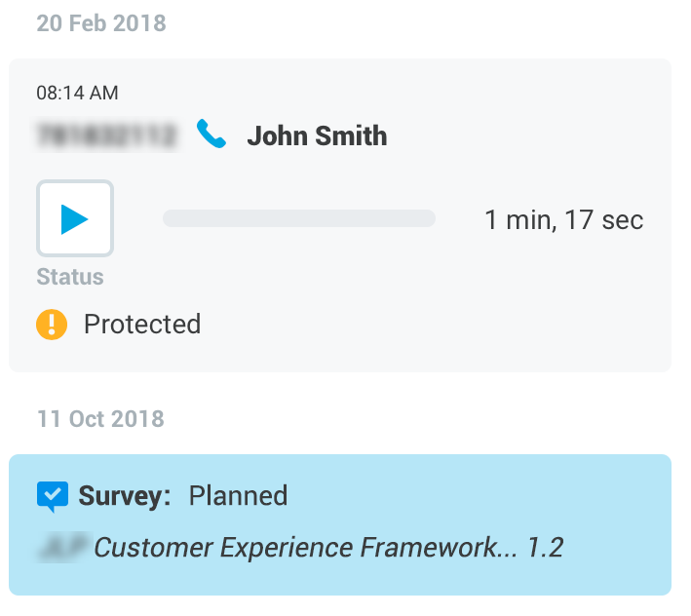Click the blurred prefix before Customer Experience
Viewport: 691px width, 616px height.
click(x=62, y=547)
